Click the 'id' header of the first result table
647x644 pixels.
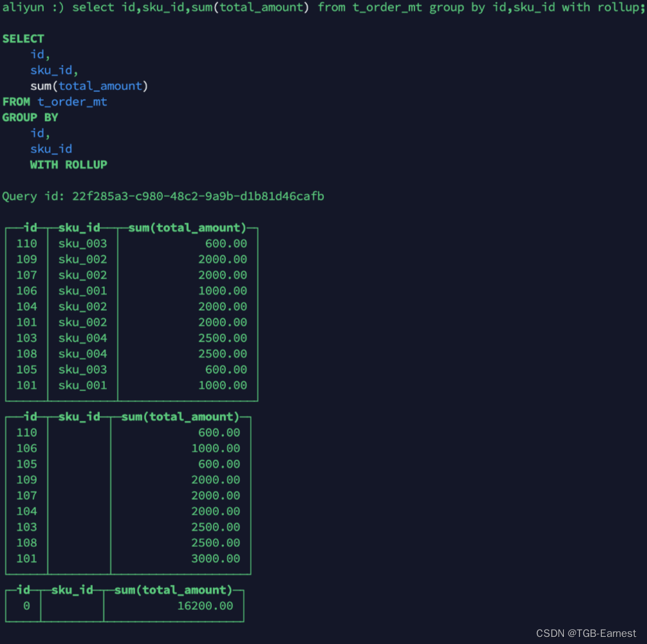point(30,228)
